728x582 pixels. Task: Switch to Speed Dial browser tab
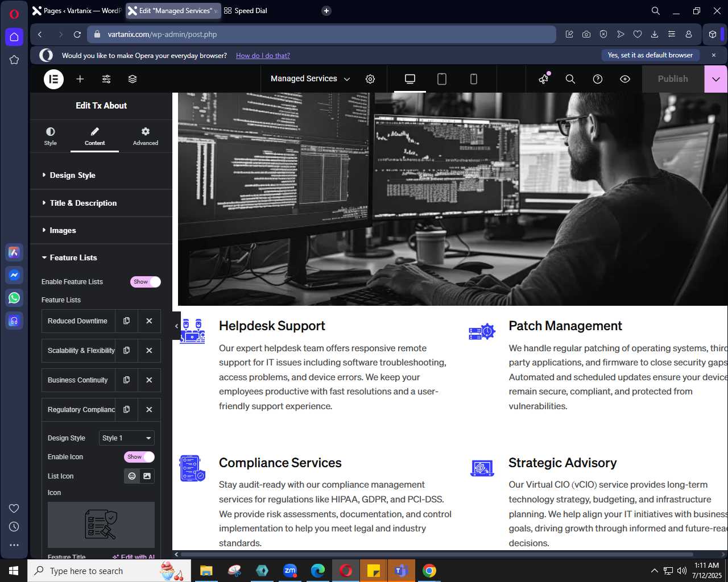[246, 11]
